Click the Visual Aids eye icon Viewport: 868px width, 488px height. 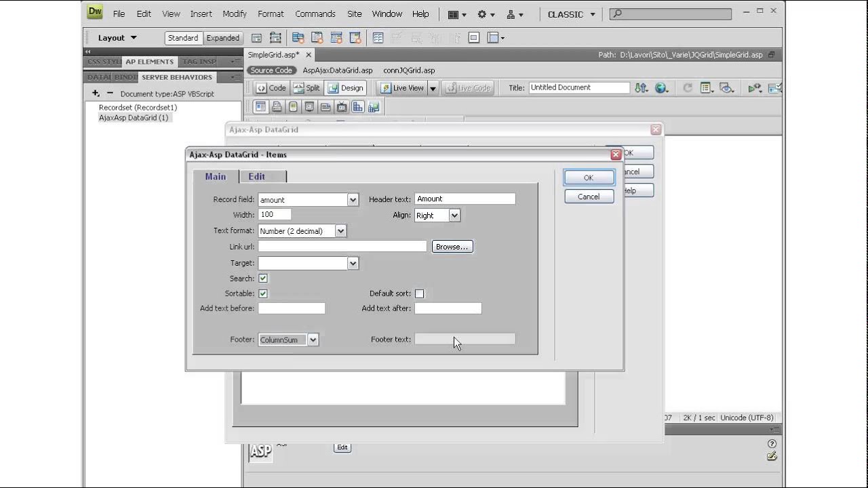click(727, 87)
